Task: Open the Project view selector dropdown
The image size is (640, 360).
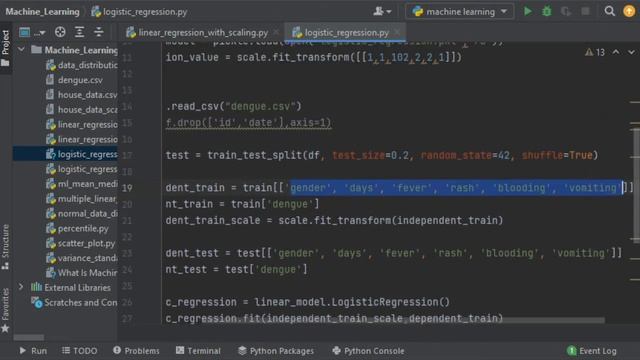Action: tap(31, 32)
